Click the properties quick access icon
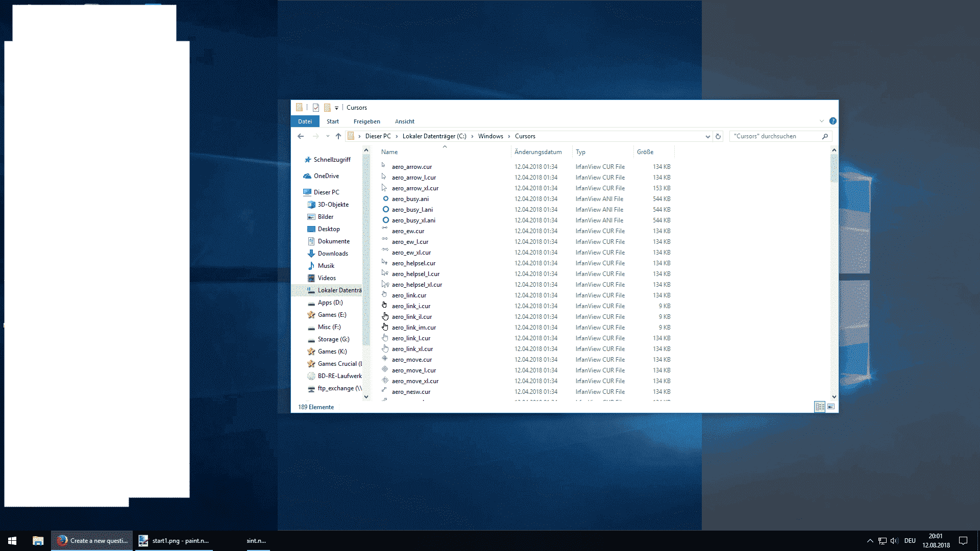 316,108
